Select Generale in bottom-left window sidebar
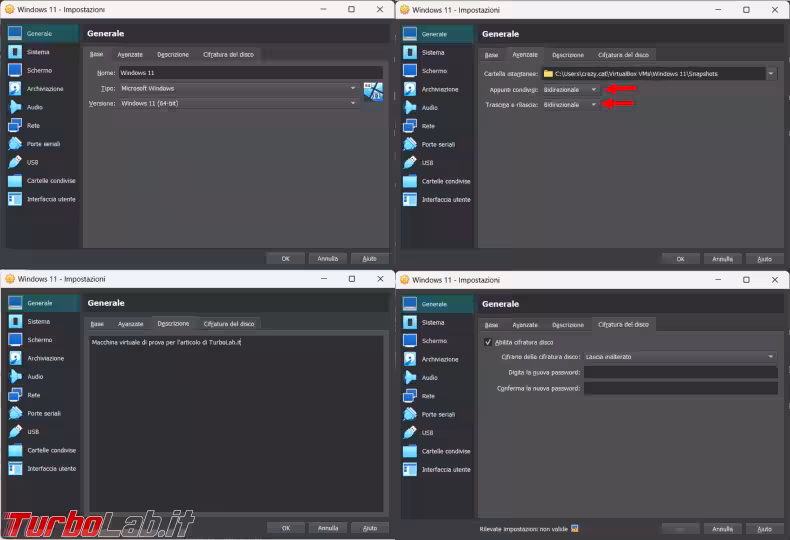 pyautogui.click(x=43, y=303)
